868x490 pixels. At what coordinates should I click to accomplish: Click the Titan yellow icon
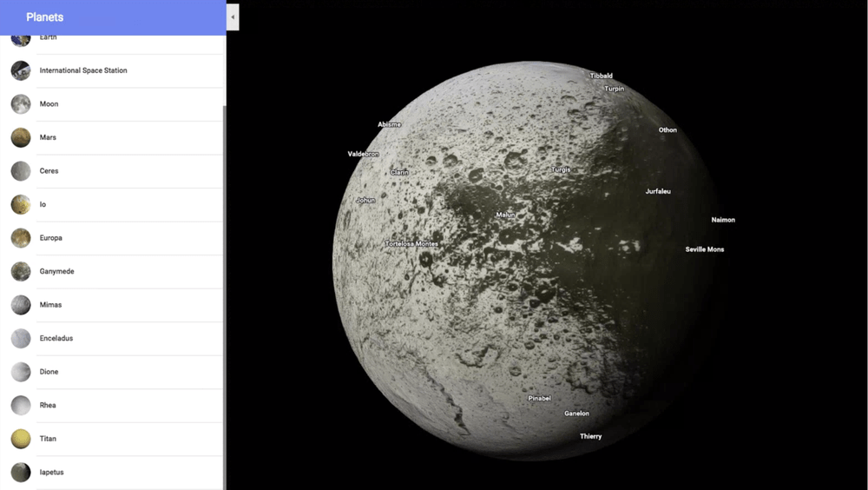pos(21,439)
